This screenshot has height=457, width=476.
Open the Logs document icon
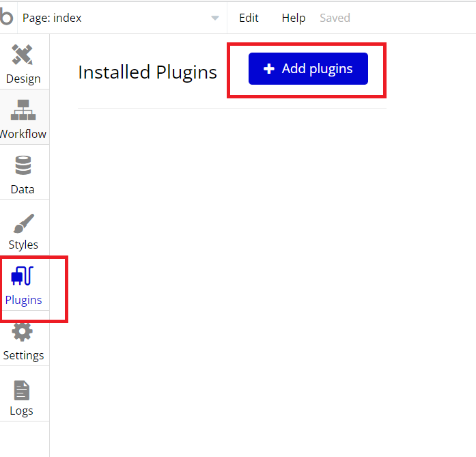[x=22, y=390]
